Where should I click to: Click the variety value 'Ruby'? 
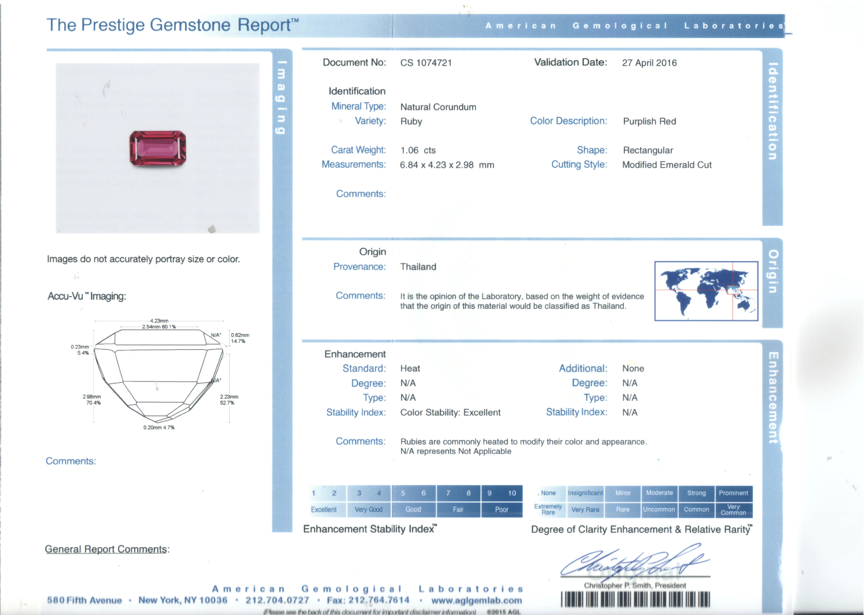pos(411,122)
